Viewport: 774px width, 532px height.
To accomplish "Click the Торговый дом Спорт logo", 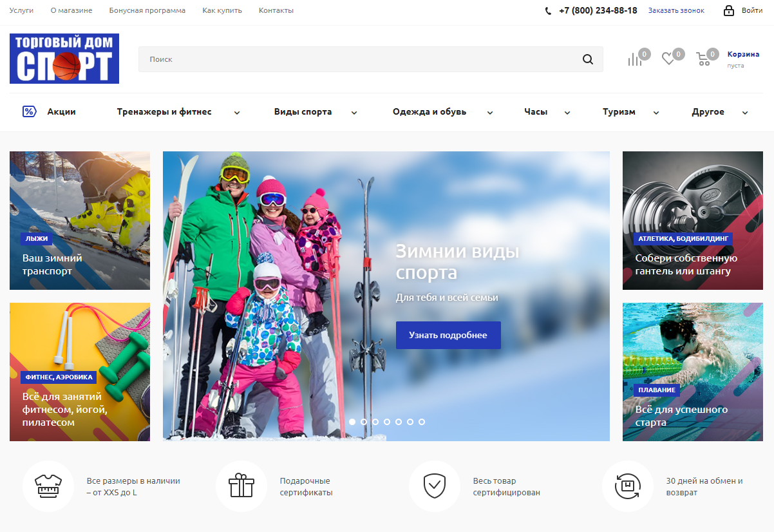I will click(64, 59).
